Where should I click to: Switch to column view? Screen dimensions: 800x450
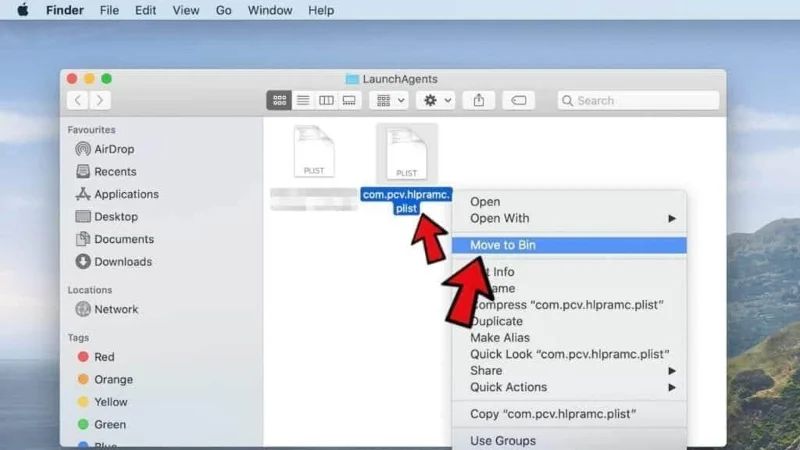point(326,101)
